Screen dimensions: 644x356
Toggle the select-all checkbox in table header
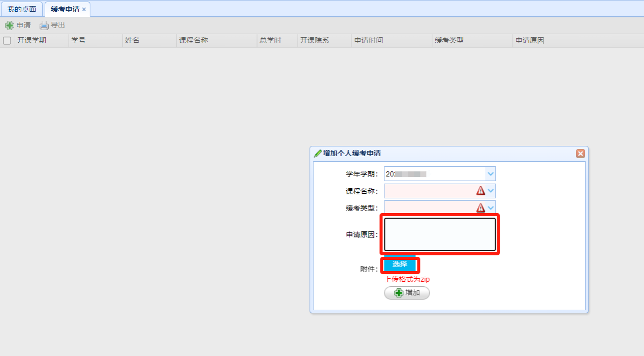click(x=7, y=41)
